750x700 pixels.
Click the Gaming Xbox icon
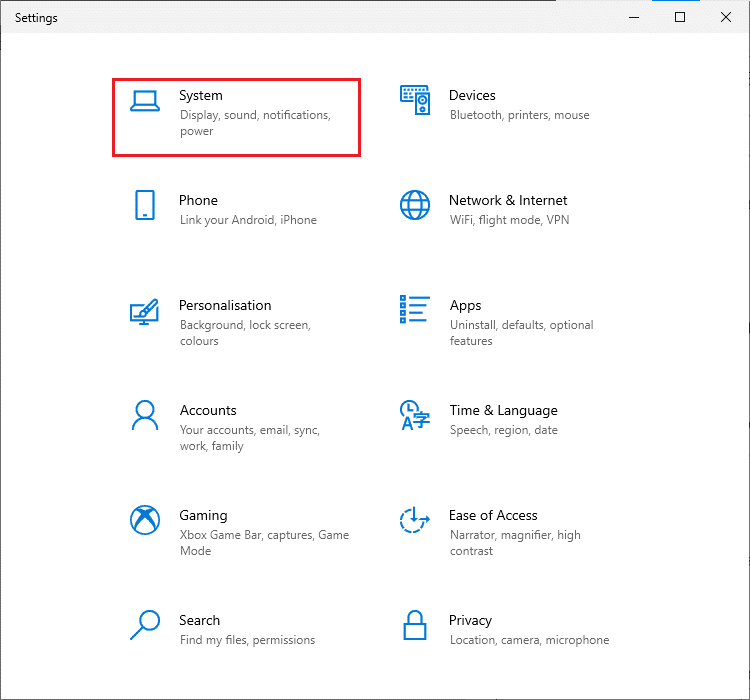pos(145,520)
